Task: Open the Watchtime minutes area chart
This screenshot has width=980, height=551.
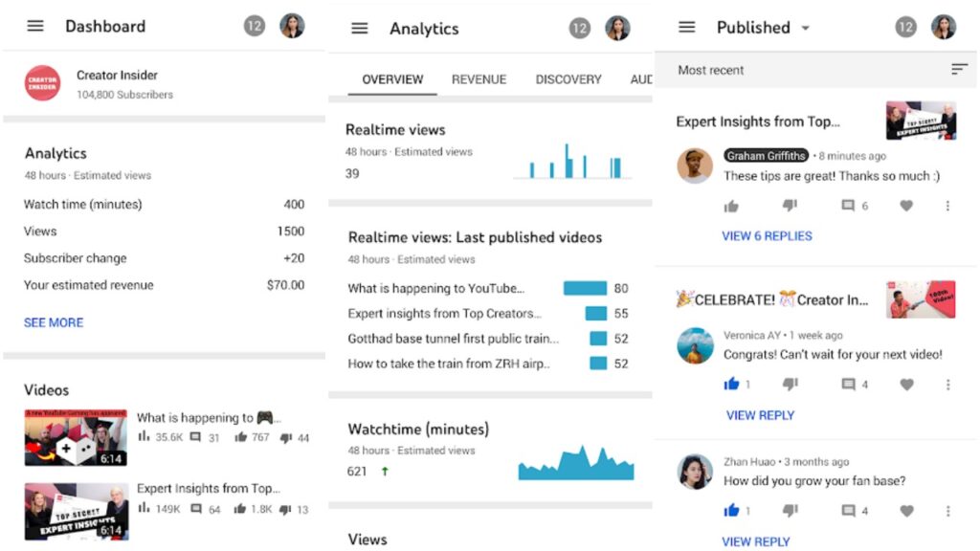Action: point(576,462)
